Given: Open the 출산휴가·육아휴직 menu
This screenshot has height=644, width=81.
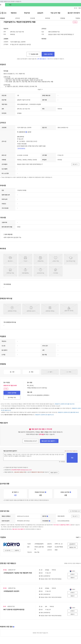Looking at the screenshot, I should click(x=74, y=13).
